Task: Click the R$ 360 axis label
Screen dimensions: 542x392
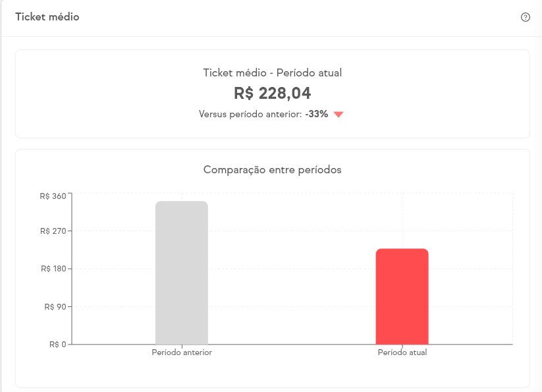Action: [53, 196]
